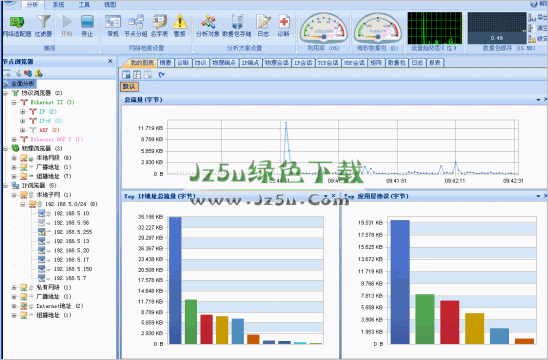Open the 协议 protocol view tab
Image resolution: width=548 pixels, height=360 pixels.
200,63
